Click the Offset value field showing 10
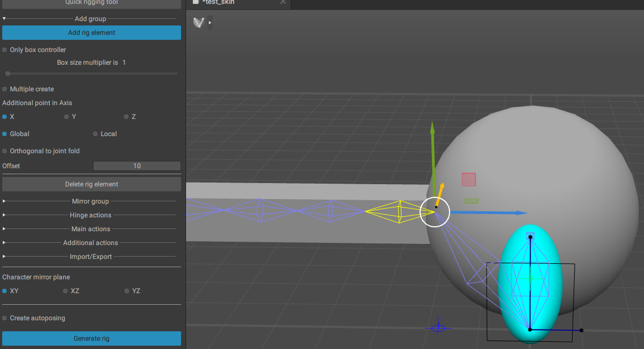This screenshot has width=644, height=349. [137, 166]
